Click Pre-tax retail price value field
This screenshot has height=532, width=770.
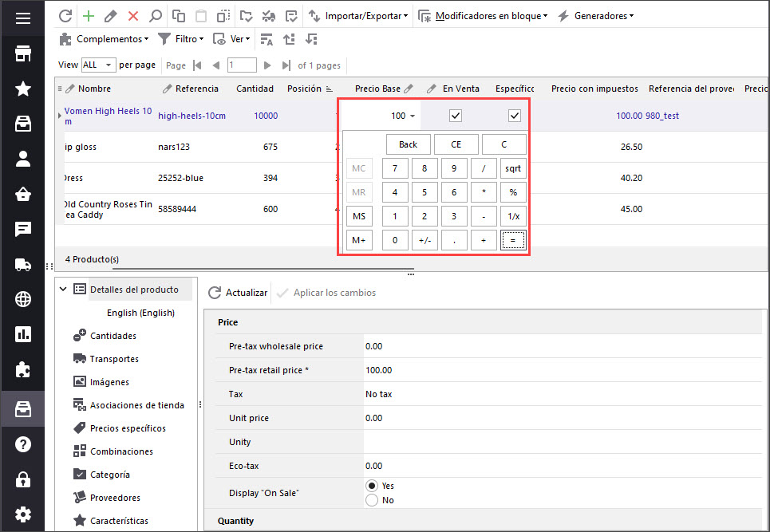tap(563, 370)
